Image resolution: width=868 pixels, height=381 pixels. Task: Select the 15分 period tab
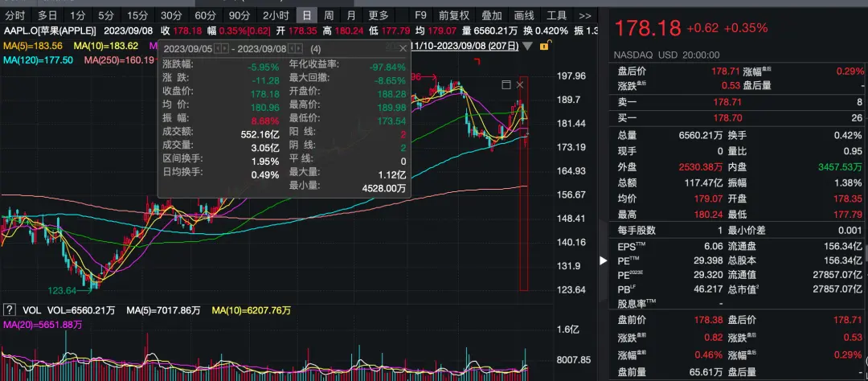coord(137,15)
